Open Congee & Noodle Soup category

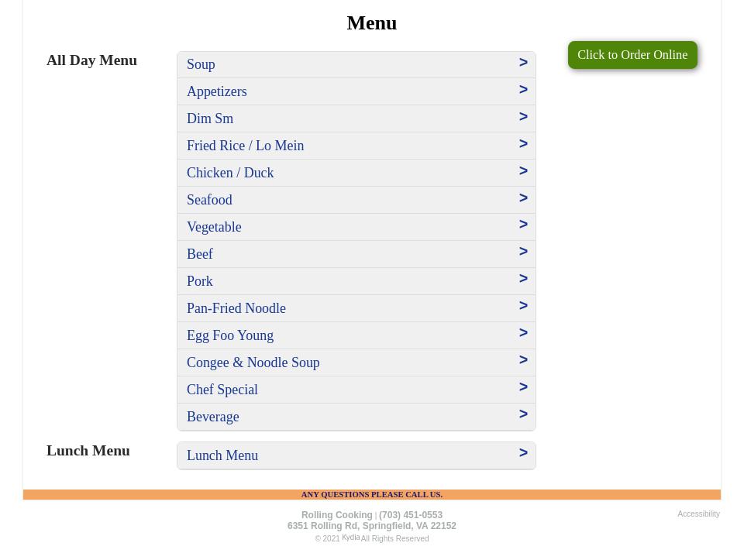point(253,362)
